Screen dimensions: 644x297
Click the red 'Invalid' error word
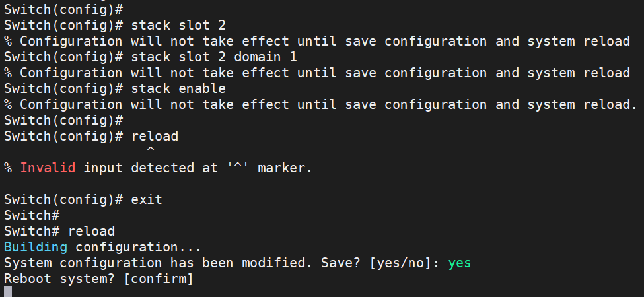tap(48, 168)
